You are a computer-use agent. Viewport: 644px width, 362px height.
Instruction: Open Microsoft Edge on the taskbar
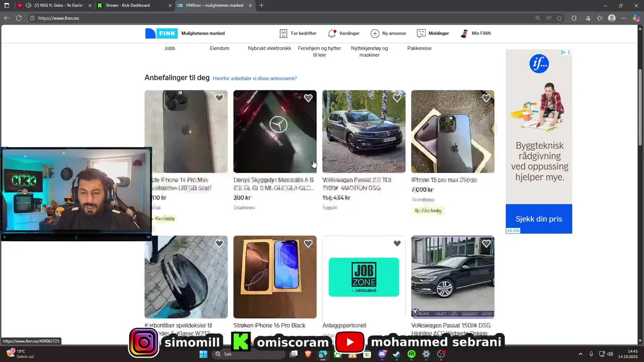(323, 354)
